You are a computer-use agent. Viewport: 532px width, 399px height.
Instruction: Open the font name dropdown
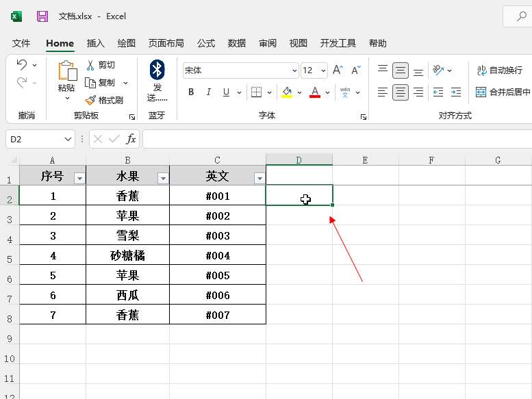pos(294,70)
